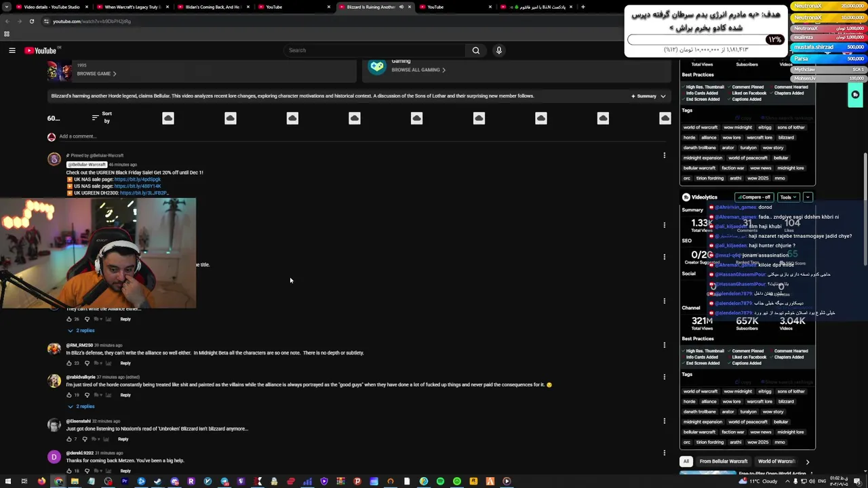The image size is (868, 488).
Task: Click inside the YouTube search field
Action: point(375,50)
